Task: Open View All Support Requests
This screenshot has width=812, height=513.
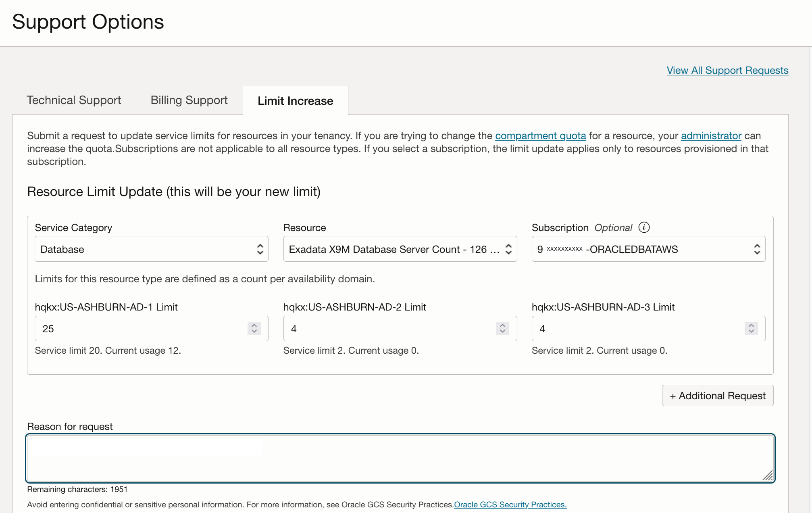Action: 727,70
